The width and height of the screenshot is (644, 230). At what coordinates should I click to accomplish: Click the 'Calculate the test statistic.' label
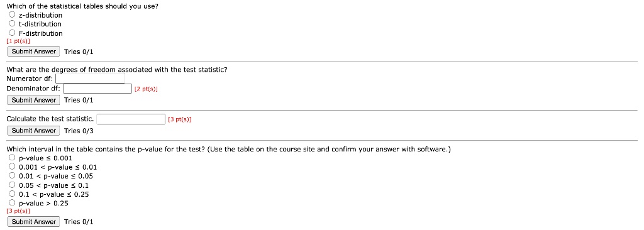pos(50,119)
